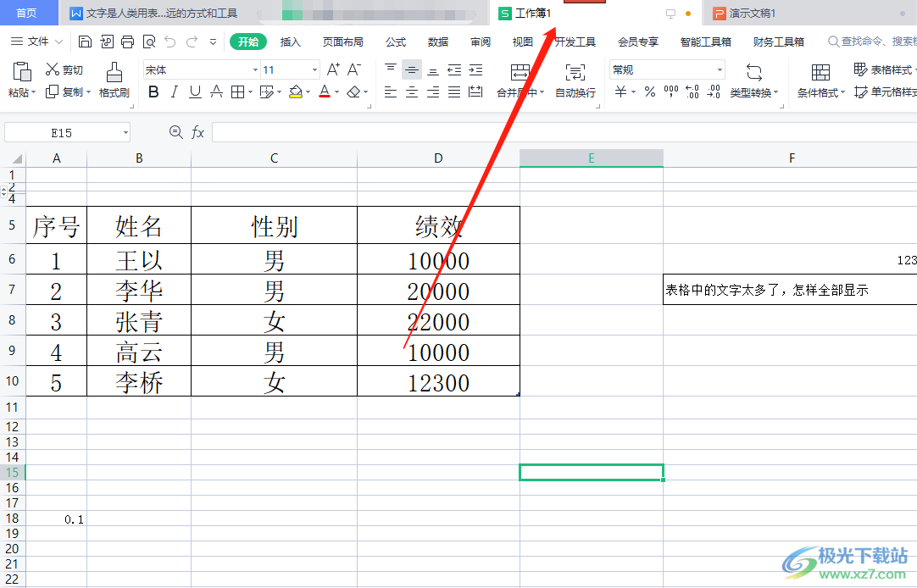
Task: Switch to the 页面布局 ribbon tab
Action: tap(342, 42)
